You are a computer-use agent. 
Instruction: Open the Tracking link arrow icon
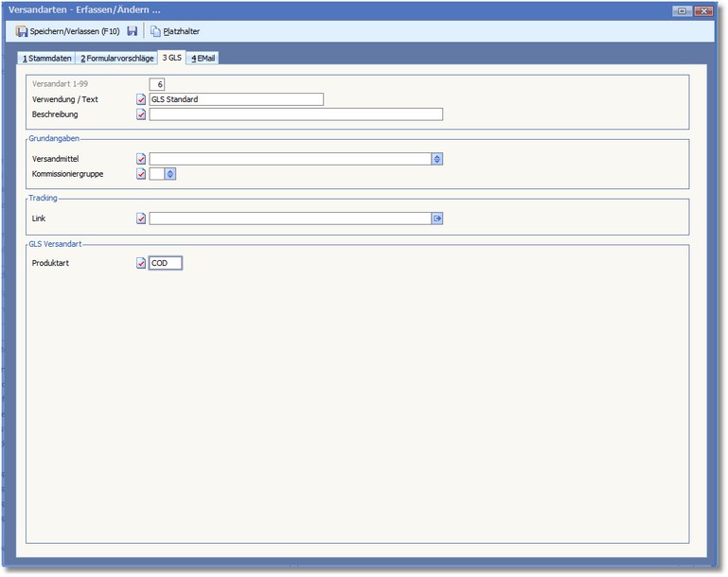437,219
